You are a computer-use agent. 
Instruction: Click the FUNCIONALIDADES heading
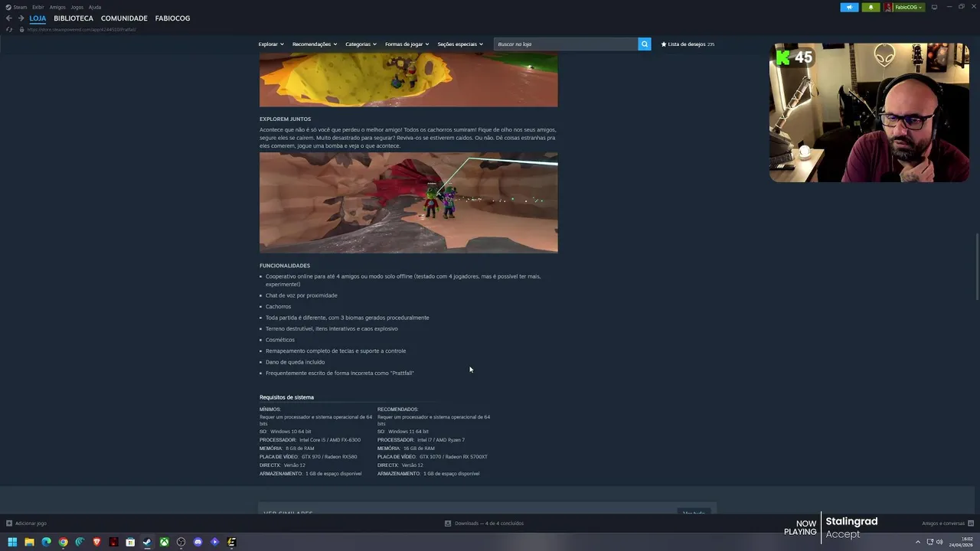[285, 266]
